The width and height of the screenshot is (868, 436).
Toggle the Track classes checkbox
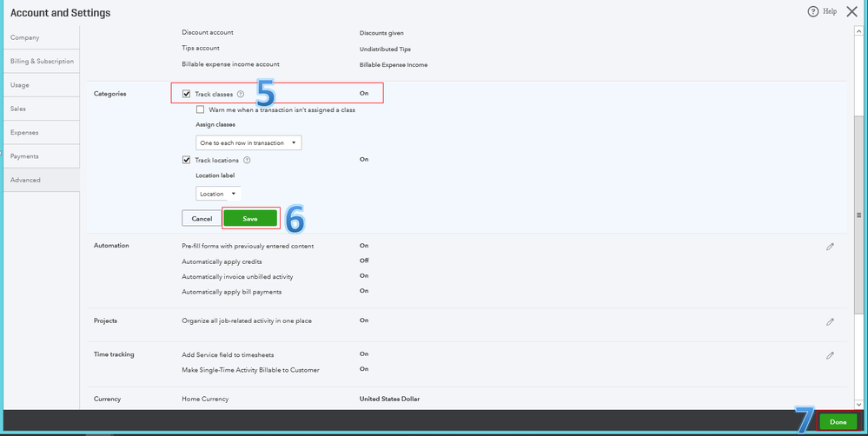coord(187,94)
